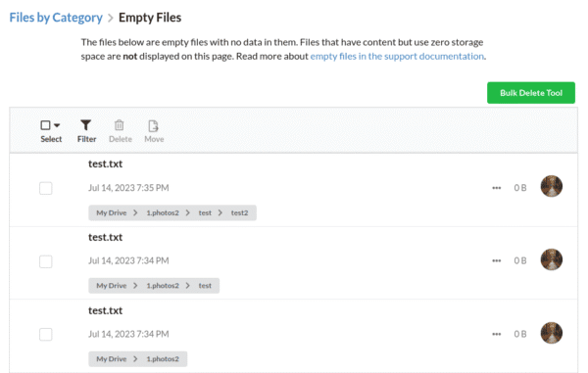Open more options for file in 1.photos2 > test
The width and height of the screenshot is (588, 373).
pyautogui.click(x=497, y=260)
